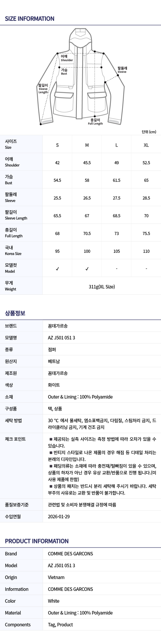Image resolution: width=161 pixels, height=644 pixels.
Task: Click the 311g(XL Size) weight value
Action: [102, 287]
